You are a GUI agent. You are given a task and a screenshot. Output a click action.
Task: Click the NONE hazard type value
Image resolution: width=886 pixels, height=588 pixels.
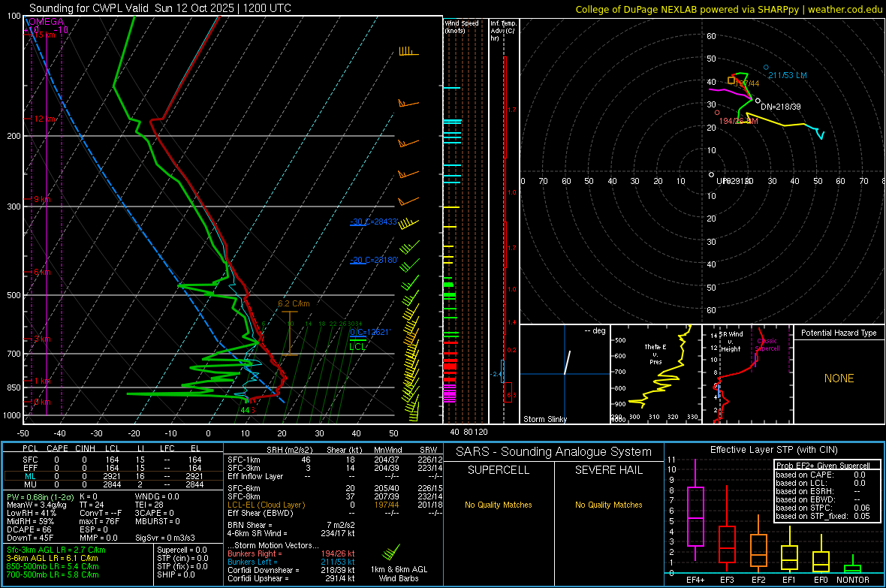coord(839,378)
